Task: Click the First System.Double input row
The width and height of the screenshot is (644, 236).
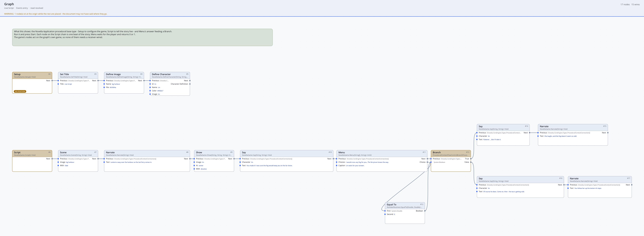Action: tap(395, 211)
